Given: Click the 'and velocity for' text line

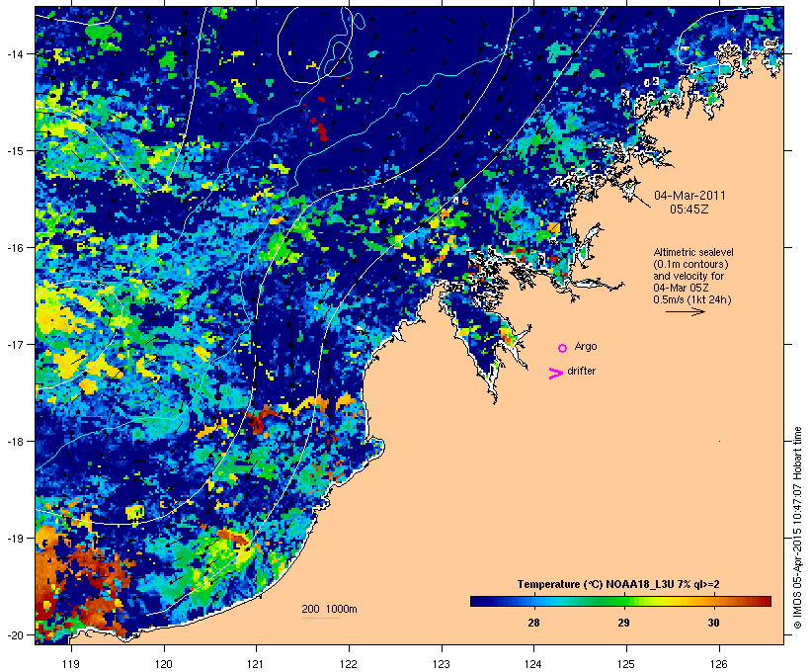Looking at the screenshot, I should tap(688, 276).
